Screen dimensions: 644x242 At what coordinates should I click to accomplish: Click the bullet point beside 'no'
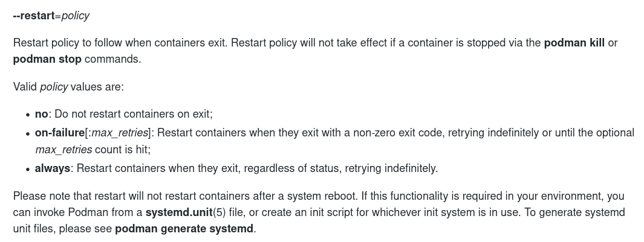coord(28,115)
